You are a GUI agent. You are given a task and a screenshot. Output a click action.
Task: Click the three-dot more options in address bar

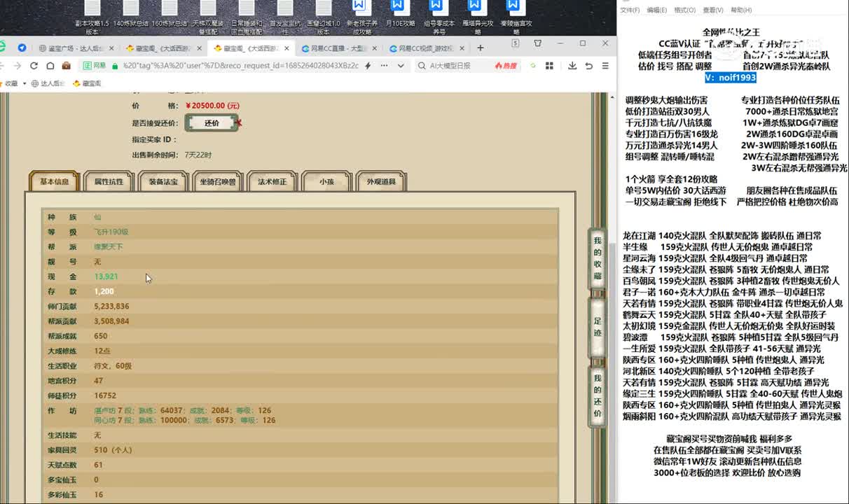tap(384, 66)
